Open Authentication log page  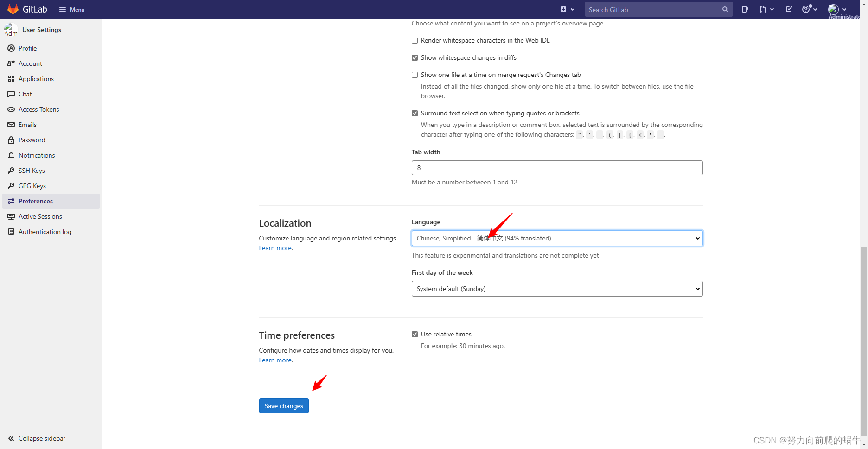(x=51, y=232)
